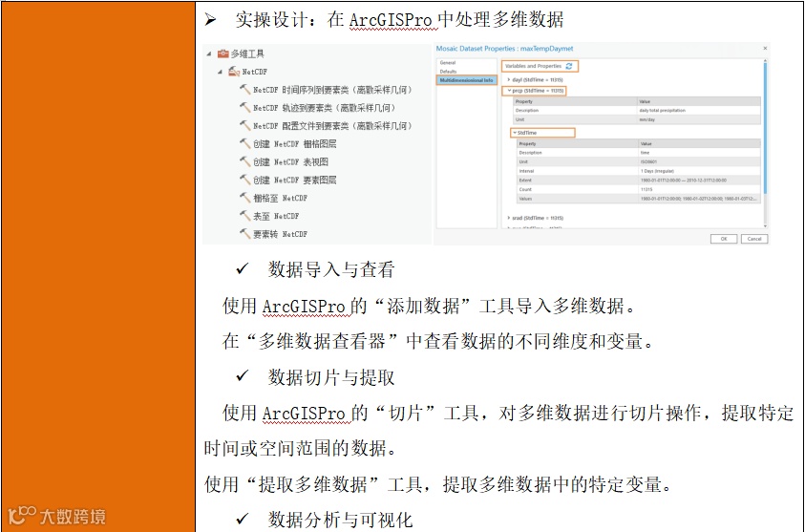Expand the dayl (StdTime = 11315) variable

pyautogui.click(x=508, y=80)
